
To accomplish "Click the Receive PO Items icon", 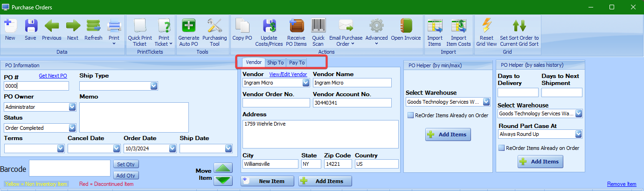I will (297, 26).
